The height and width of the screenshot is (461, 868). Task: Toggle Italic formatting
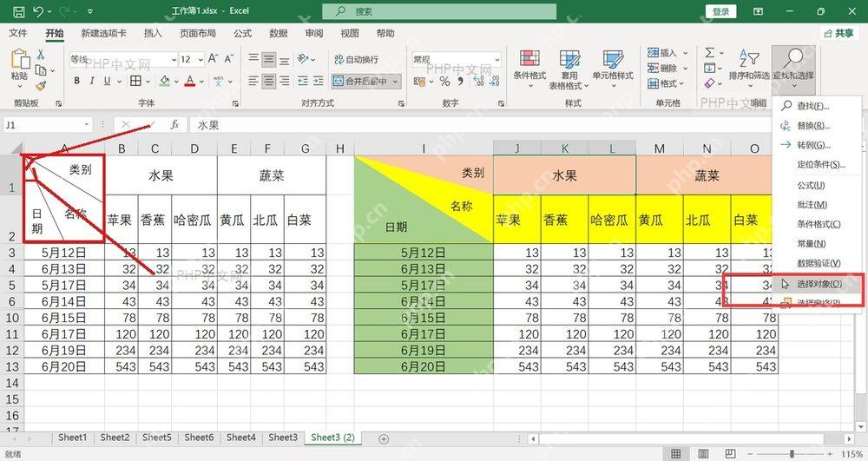[91, 81]
